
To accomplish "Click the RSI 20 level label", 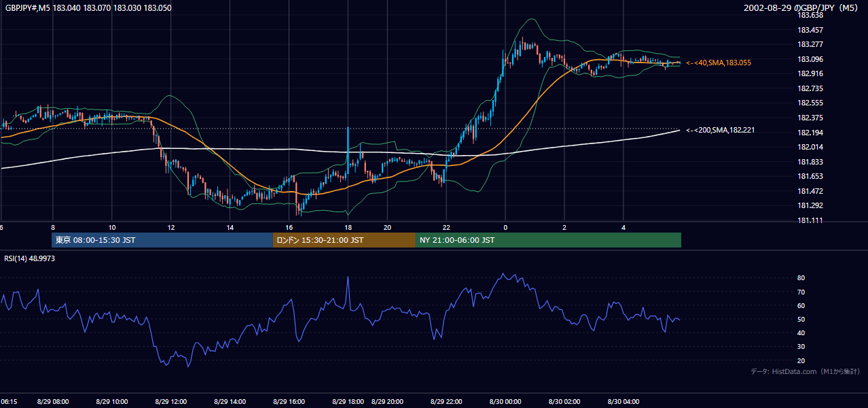I will 801,360.
